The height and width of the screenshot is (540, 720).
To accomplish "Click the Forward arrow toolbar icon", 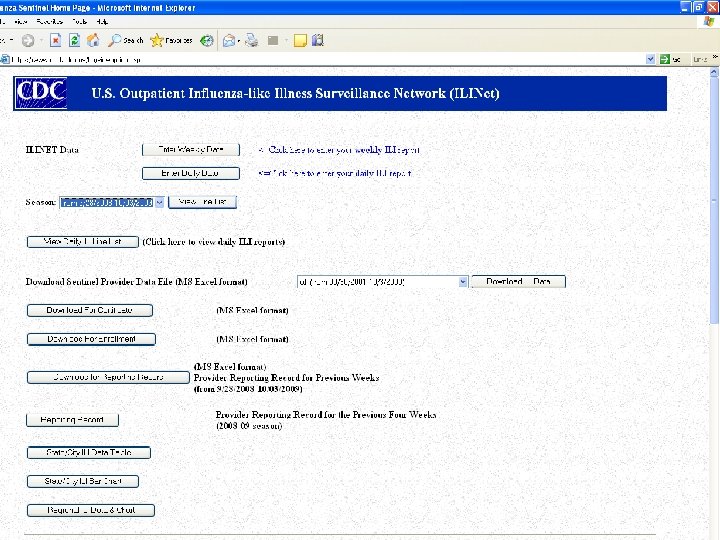I will (x=28, y=41).
